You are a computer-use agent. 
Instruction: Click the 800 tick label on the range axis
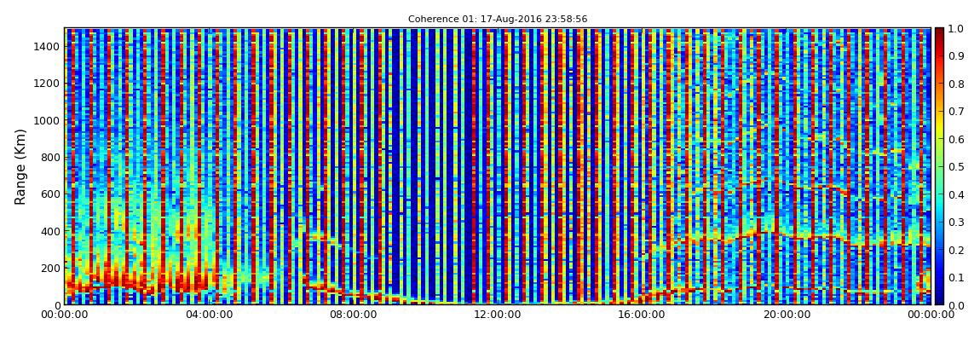[x=50, y=157]
